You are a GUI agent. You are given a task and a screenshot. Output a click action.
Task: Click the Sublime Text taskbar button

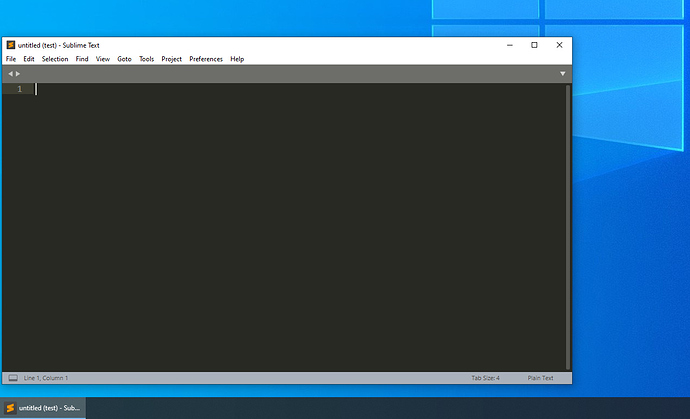pos(43,408)
